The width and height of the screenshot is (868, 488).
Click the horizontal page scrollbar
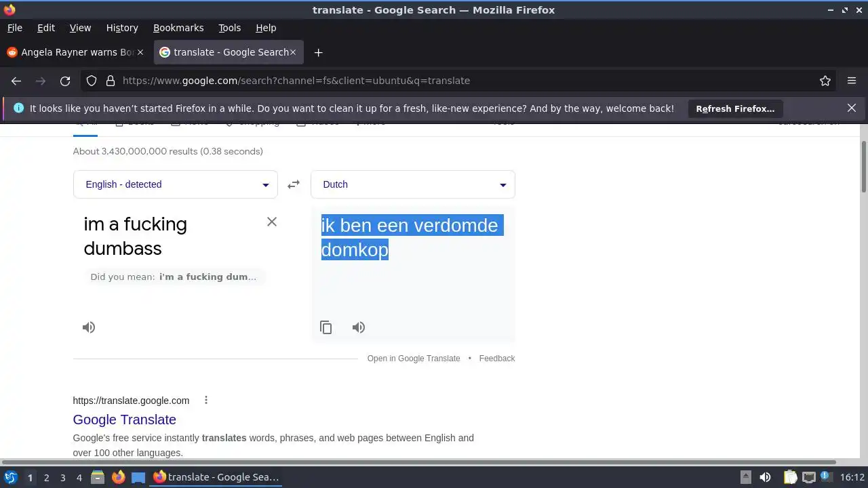418,462
